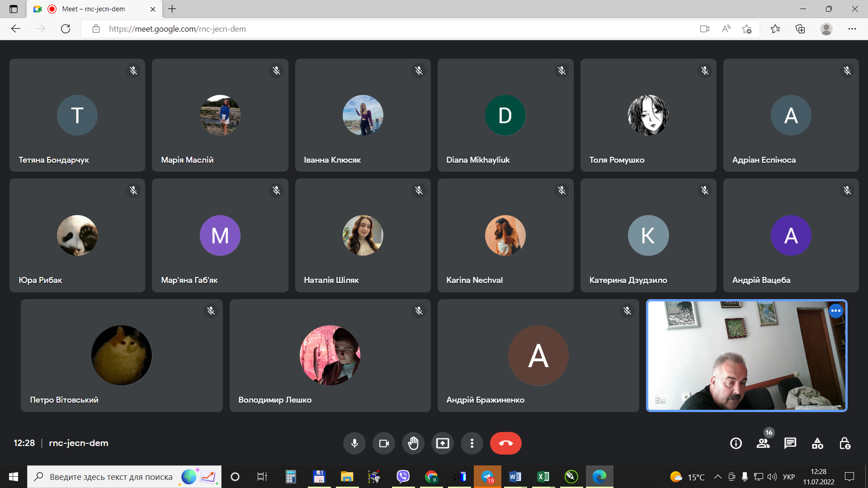Click the Read aloud icon in address bar
868x488 pixels.
click(726, 29)
